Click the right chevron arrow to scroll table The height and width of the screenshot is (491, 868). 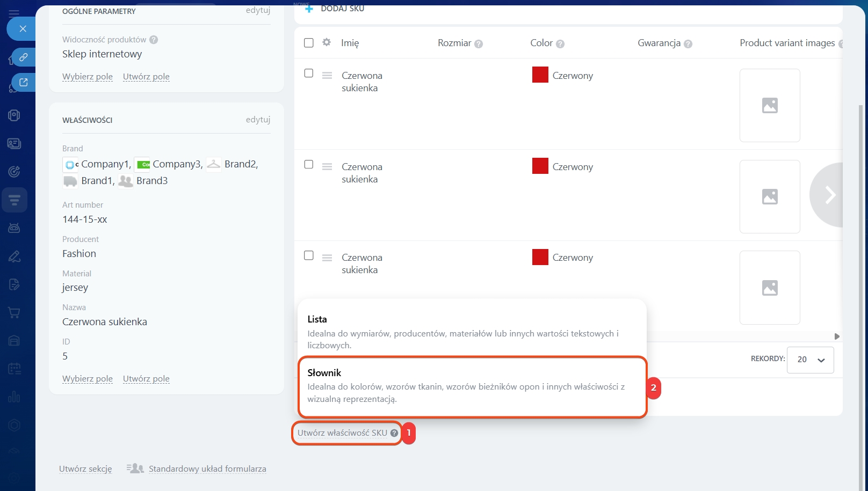[830, 195]
